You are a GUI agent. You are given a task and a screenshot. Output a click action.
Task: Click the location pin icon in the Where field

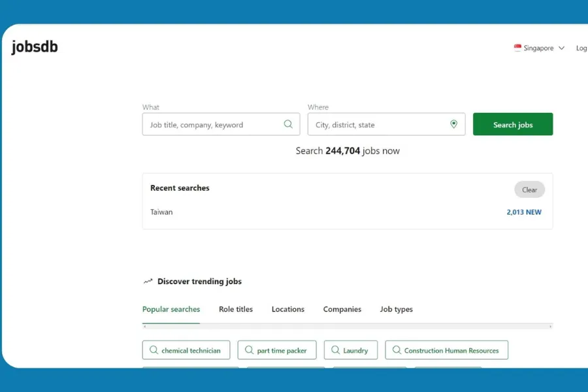(454, 124)
